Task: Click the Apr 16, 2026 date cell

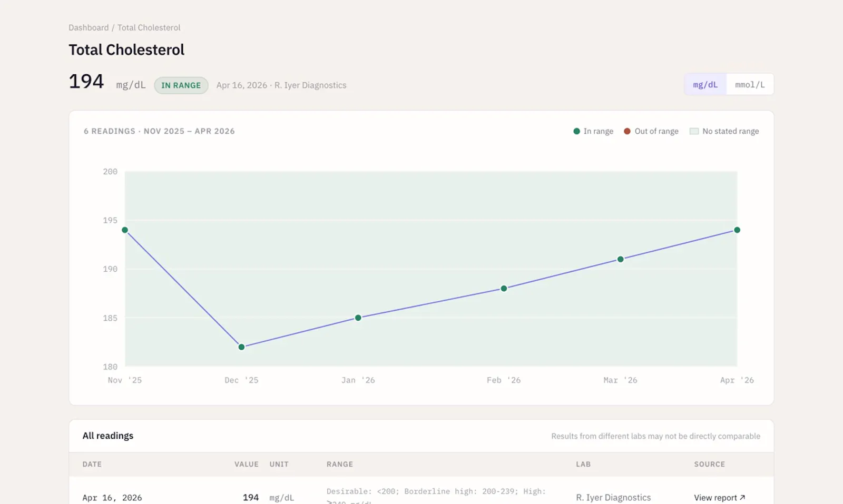Action: coord(112,498)
